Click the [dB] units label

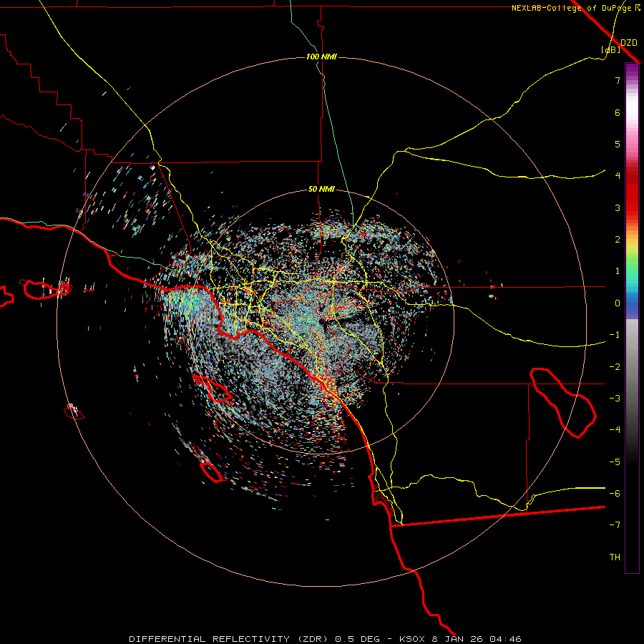tap(611, 49)
